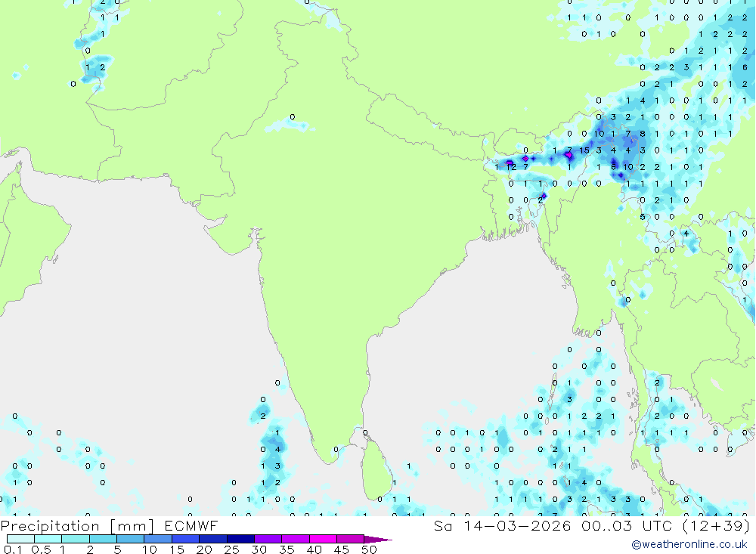Click the "14-03-2026" date text

point(517,525)
